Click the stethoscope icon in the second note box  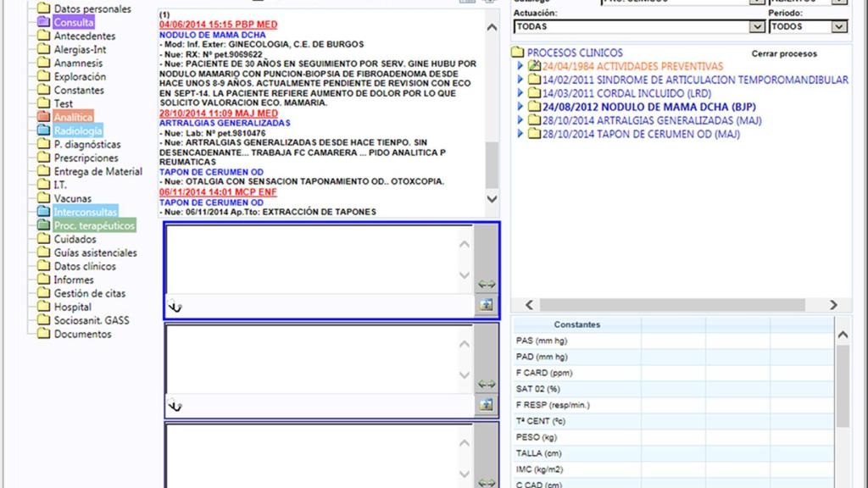175,406
